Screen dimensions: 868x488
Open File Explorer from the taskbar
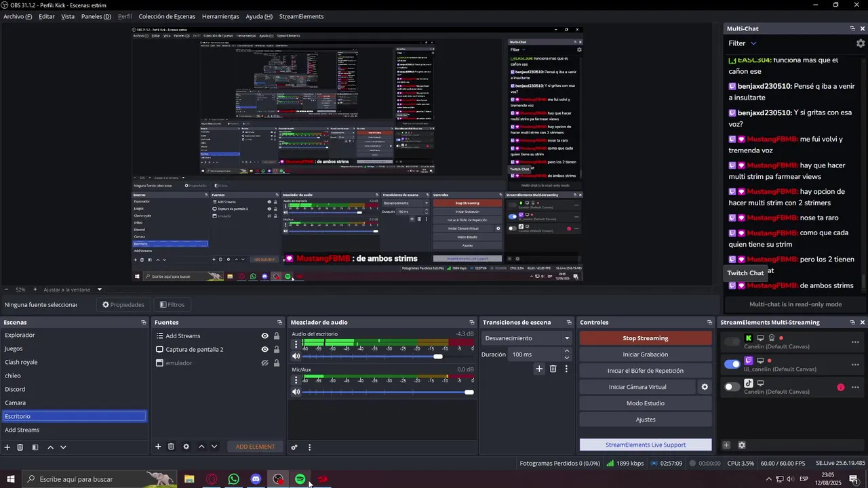[x=189, y=479]
